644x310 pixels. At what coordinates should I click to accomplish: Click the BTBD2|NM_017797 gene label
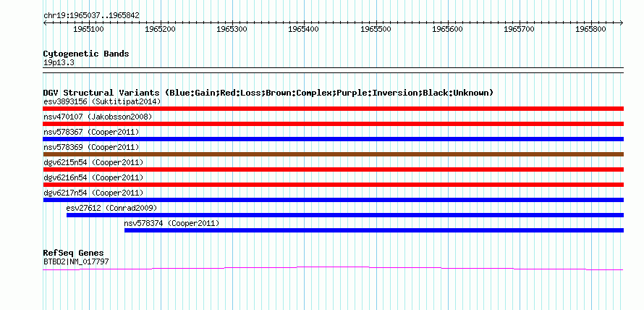76,261
